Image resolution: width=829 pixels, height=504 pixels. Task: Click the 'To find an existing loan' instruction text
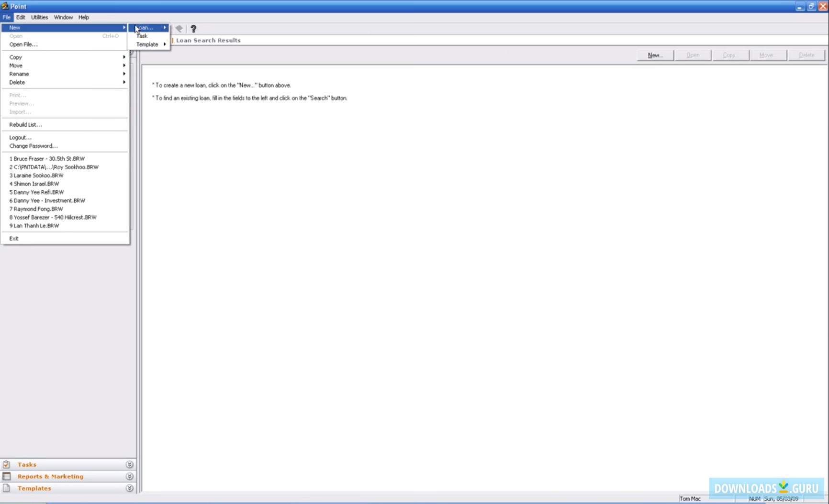[x=249, y=98]
